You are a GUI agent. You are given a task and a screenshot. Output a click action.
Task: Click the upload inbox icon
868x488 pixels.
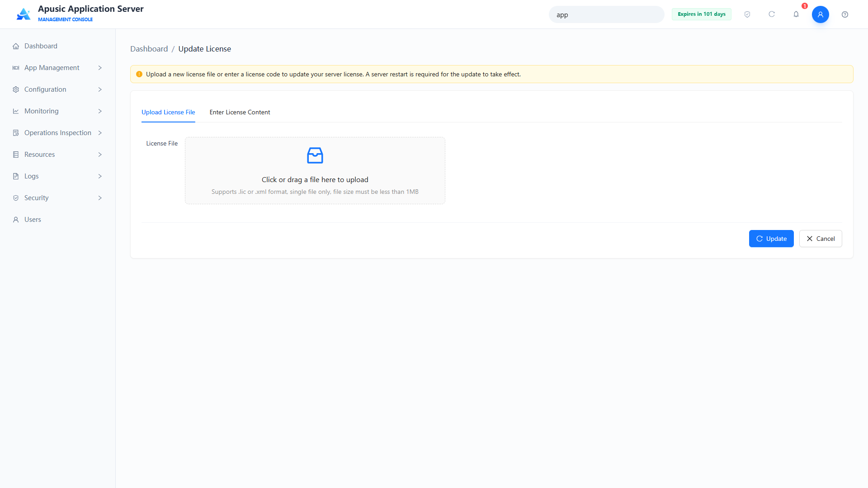[x=315, y=155]
